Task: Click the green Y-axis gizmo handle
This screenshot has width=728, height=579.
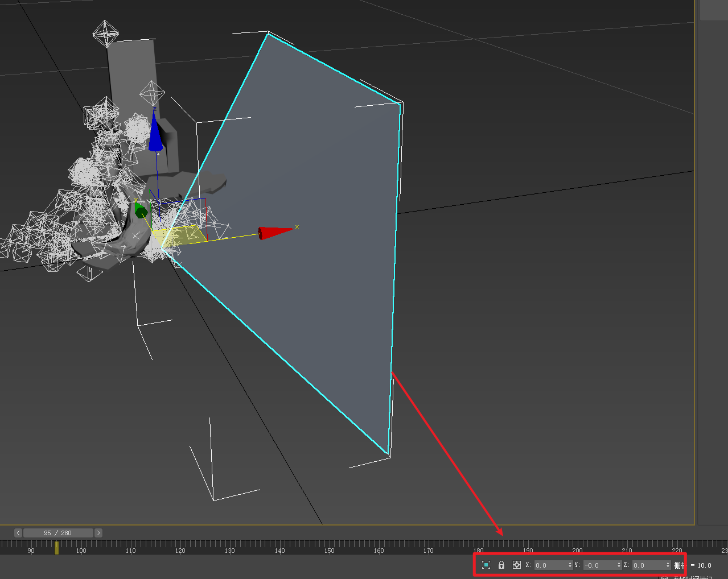Action: pos(141,212)
